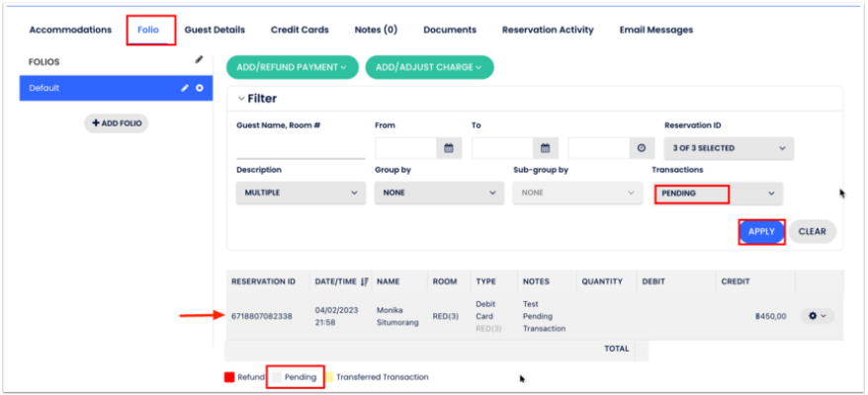Click the Guest Name, Room # field
Viewport: 868px width, 395px height.
click(301, 149)
